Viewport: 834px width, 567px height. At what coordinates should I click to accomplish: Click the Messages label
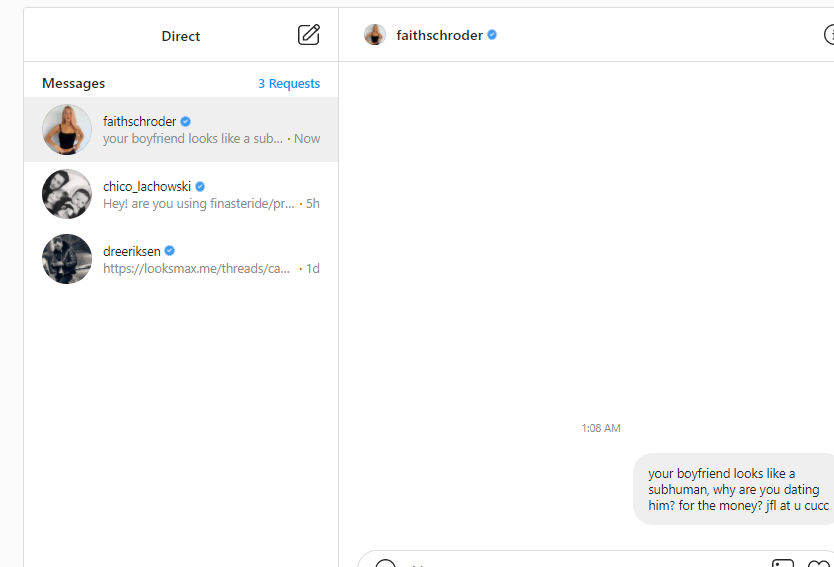click(73, 84)
